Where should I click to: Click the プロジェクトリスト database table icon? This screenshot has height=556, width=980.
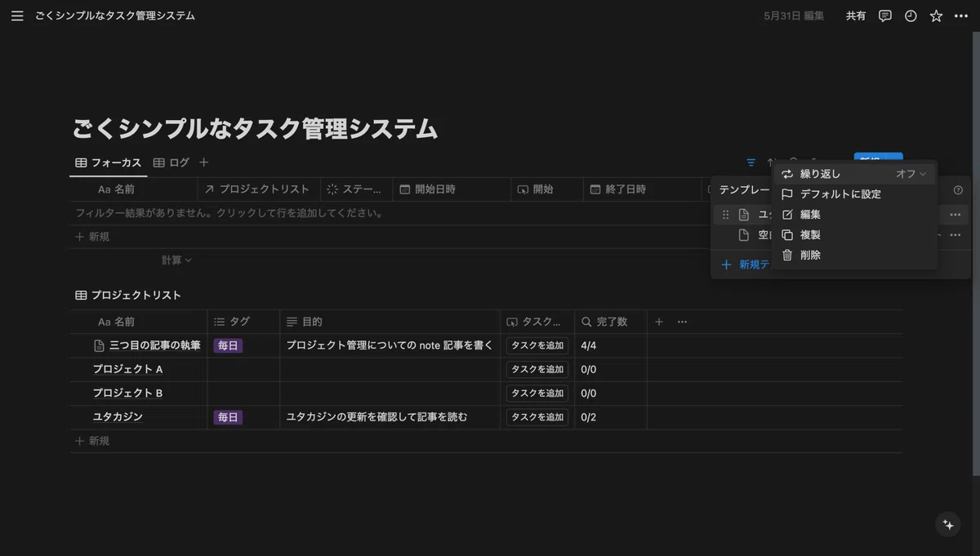81,295
